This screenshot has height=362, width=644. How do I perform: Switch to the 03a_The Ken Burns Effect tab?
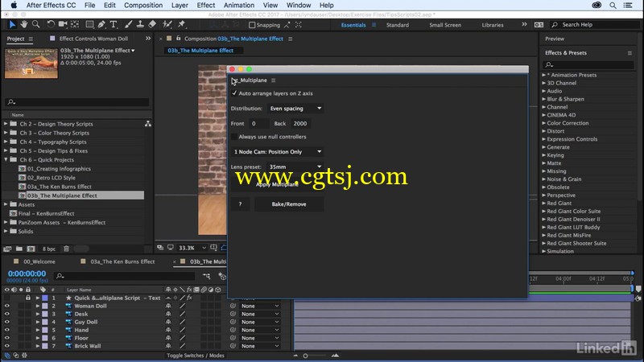coord(122,261)
